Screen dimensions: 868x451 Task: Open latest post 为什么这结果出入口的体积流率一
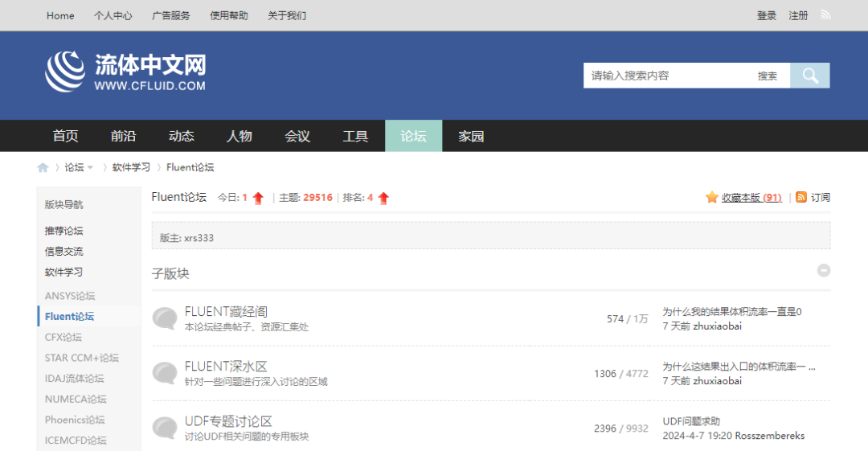tap(739, 367)
